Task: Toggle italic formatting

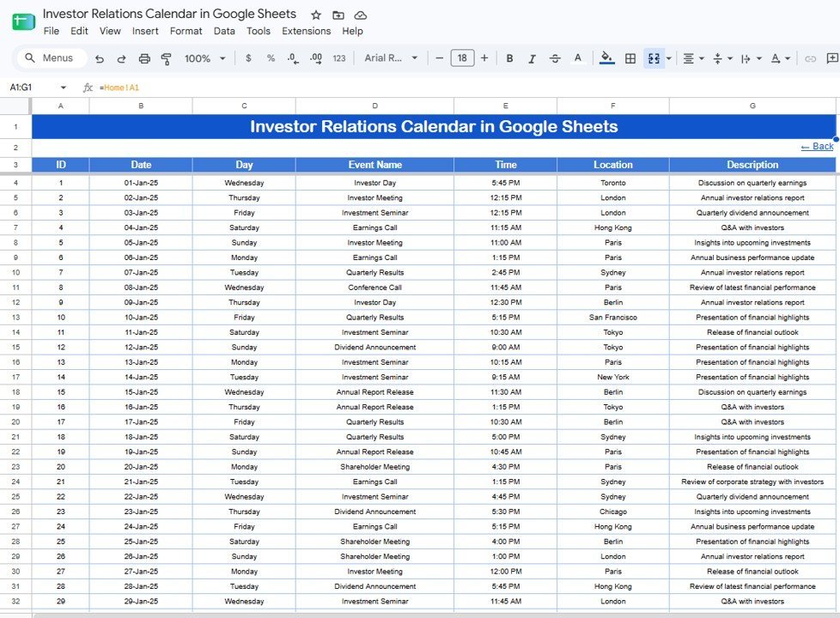Action: point(532,58)
